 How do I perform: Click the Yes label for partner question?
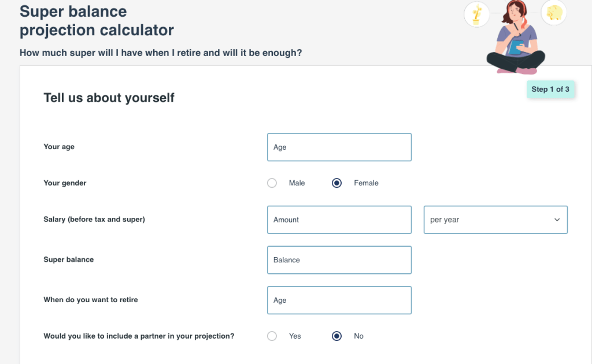[295, 336]
